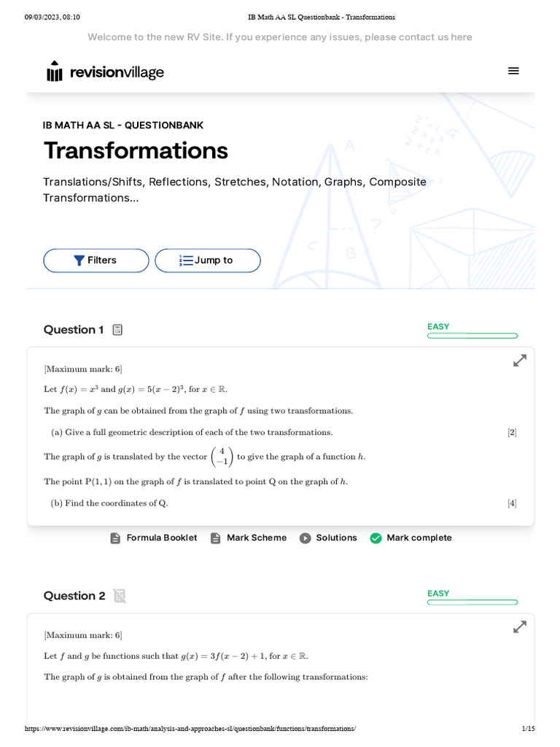Click the Question 1 heading
The width and height of the screenshot is (560, 747).
(74, 330)
